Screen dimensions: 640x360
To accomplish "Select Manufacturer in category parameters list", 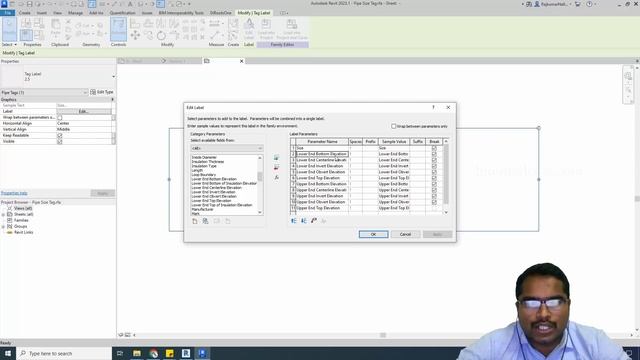I will (x=202, y=209).
